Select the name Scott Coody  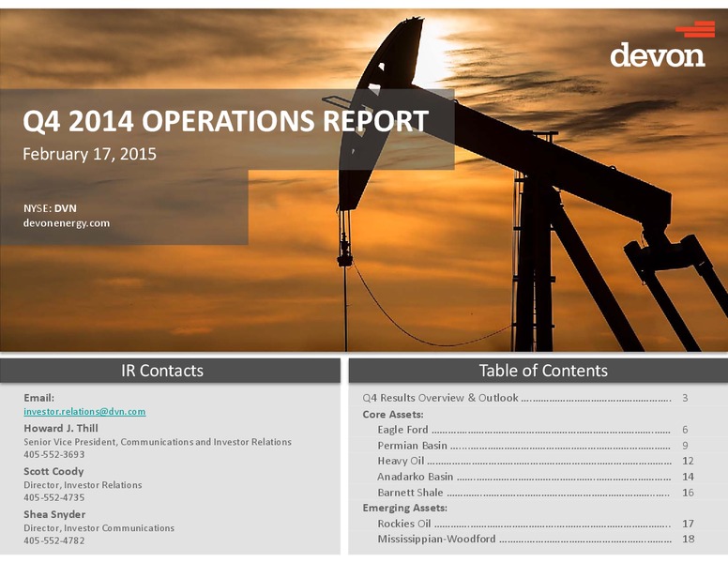53,471
